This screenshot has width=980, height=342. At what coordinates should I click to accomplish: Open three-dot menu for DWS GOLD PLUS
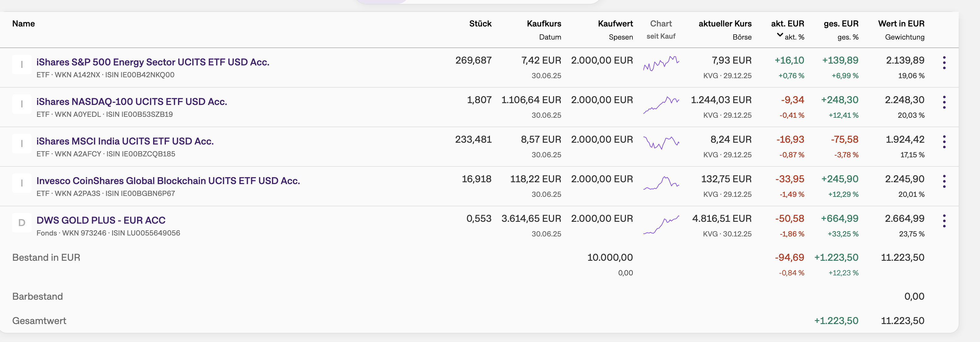click(944, 221)
